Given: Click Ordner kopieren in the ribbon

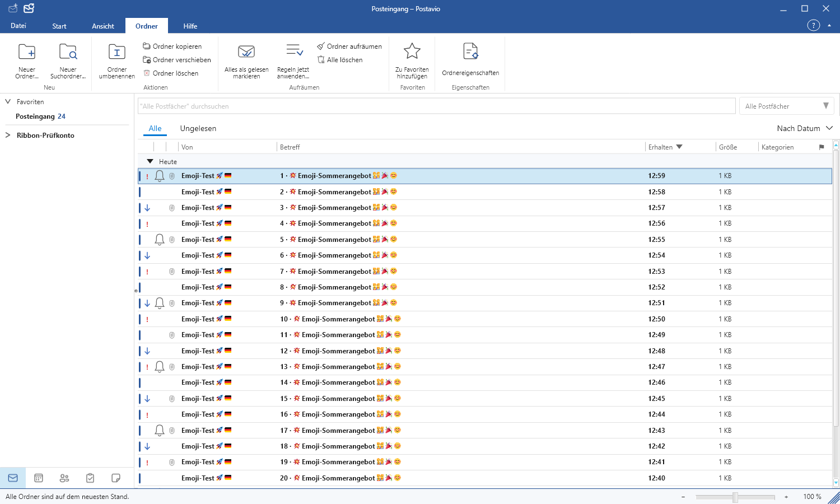Looking at the screenshot, I should coord(172,46).
